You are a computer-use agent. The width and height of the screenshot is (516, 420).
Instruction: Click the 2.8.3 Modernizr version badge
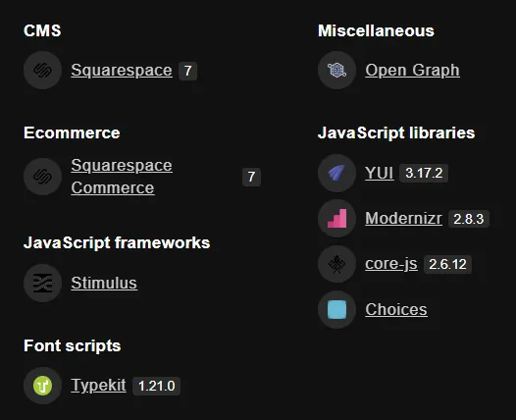tap(469, 219)
